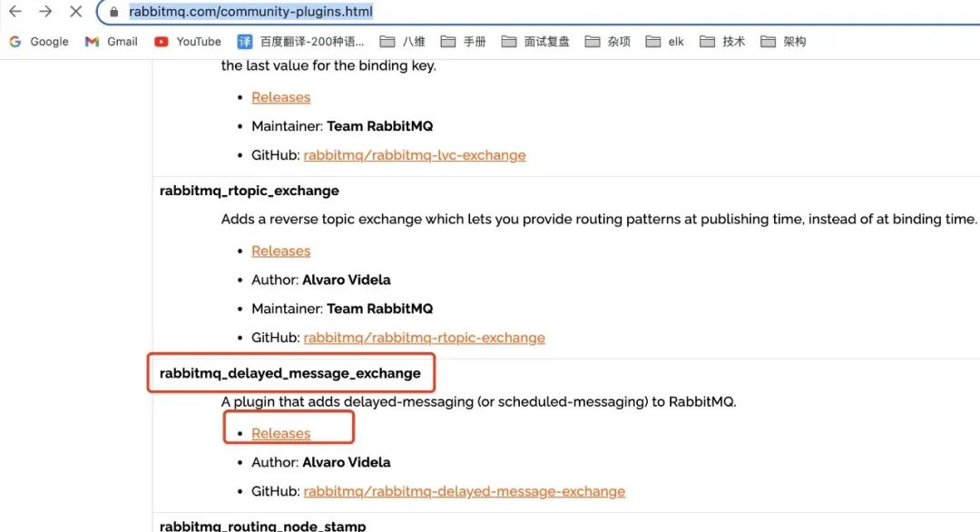Stop page loading with X button
Image resolution: width=980 pixels, height=532 pixels.
click(75, 12)
